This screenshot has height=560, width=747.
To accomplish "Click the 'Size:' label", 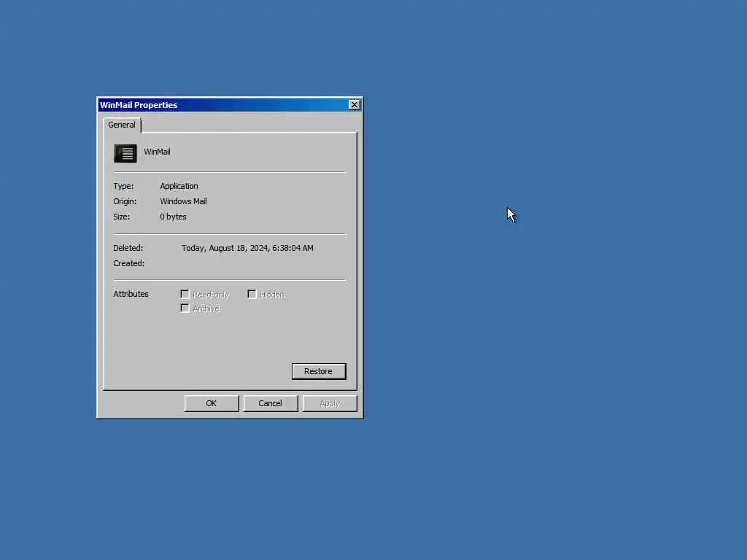I will pos(122,217).
